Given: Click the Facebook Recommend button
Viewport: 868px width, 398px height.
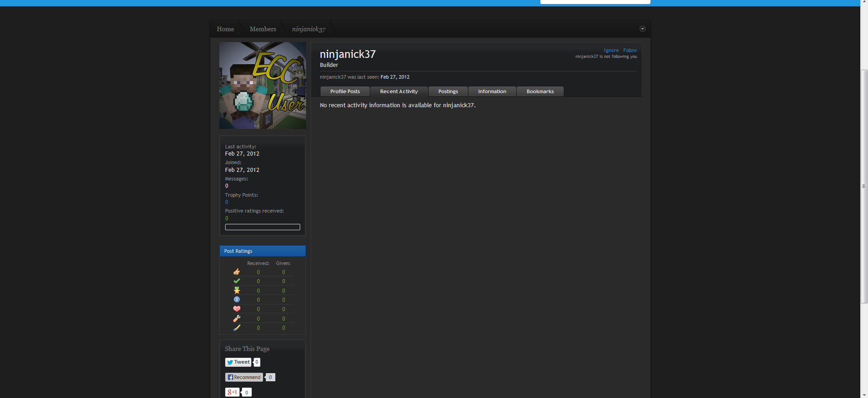Looking at the screenshot, I should click(x=244, y=377).
